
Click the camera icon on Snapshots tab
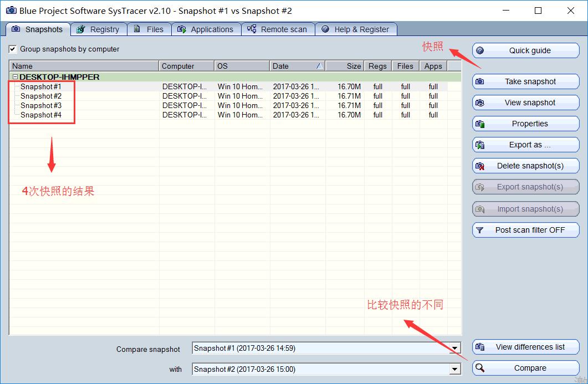tap(16, 29)
